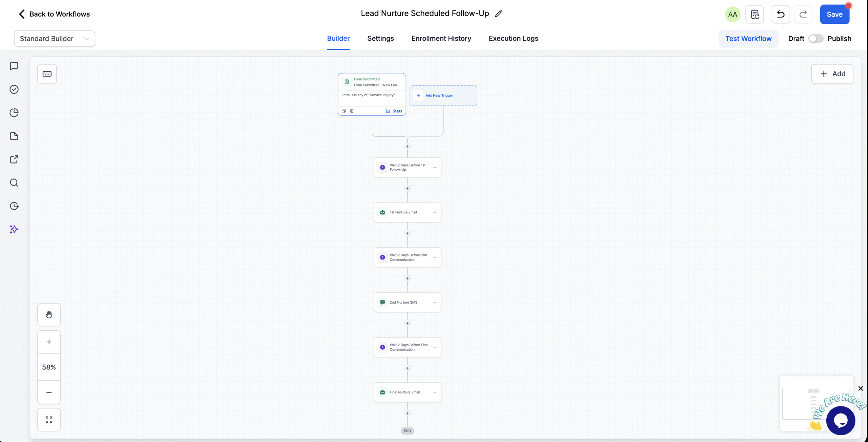
Task: Toggle the Draft/Publish switch
Action: click(815, 39)
